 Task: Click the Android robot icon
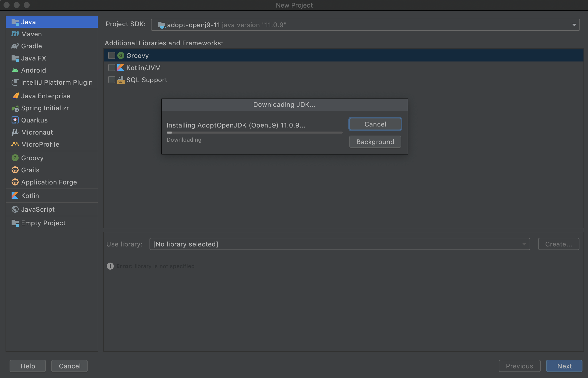[15, 70]
